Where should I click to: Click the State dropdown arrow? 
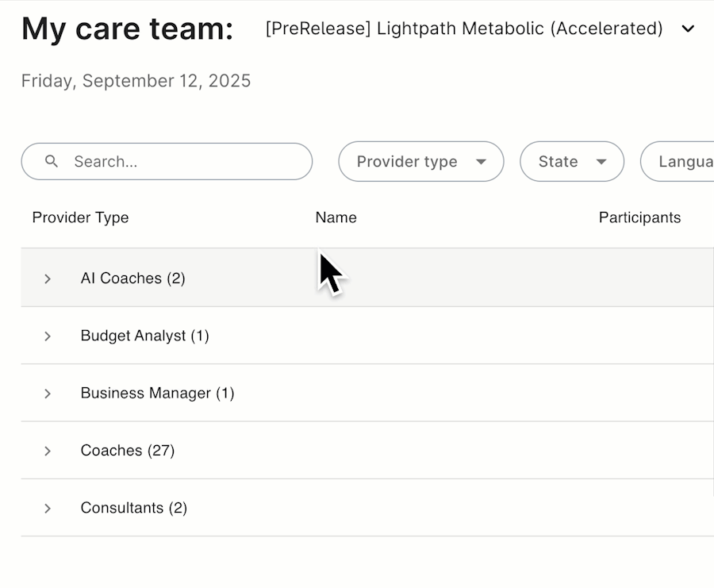(601, 162)
